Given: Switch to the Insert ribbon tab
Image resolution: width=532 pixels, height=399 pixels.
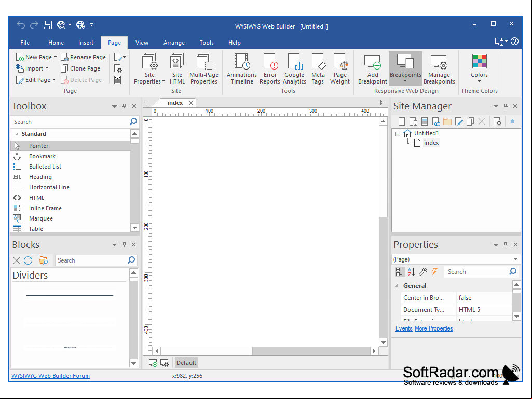Looking at the screenshot, I should pos(86,43).
